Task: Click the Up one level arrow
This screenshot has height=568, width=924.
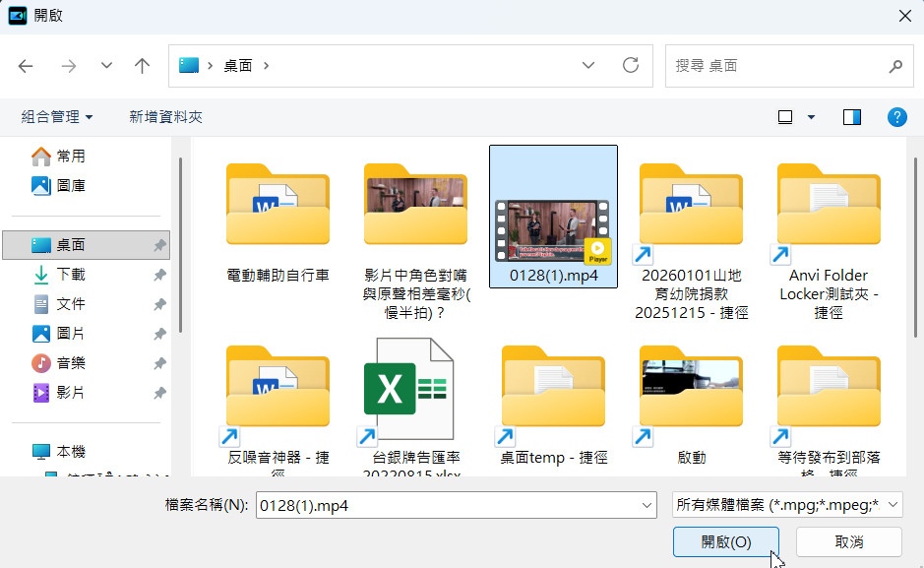Action: [x=142, y=66]
